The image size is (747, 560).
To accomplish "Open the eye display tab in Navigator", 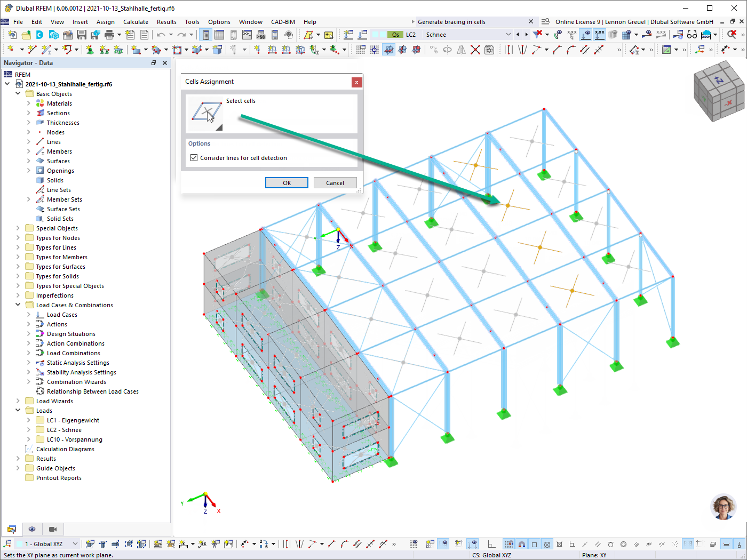I will coord(32,529).
